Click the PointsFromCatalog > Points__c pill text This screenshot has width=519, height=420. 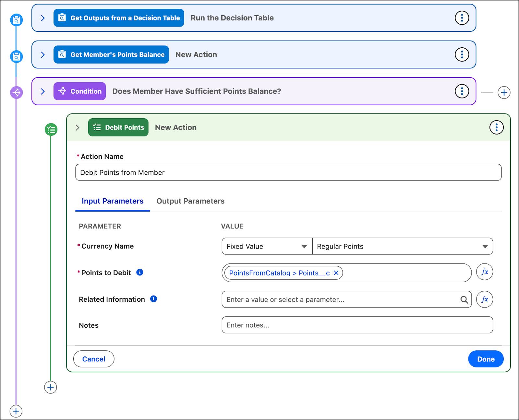[x=279, y=273]
